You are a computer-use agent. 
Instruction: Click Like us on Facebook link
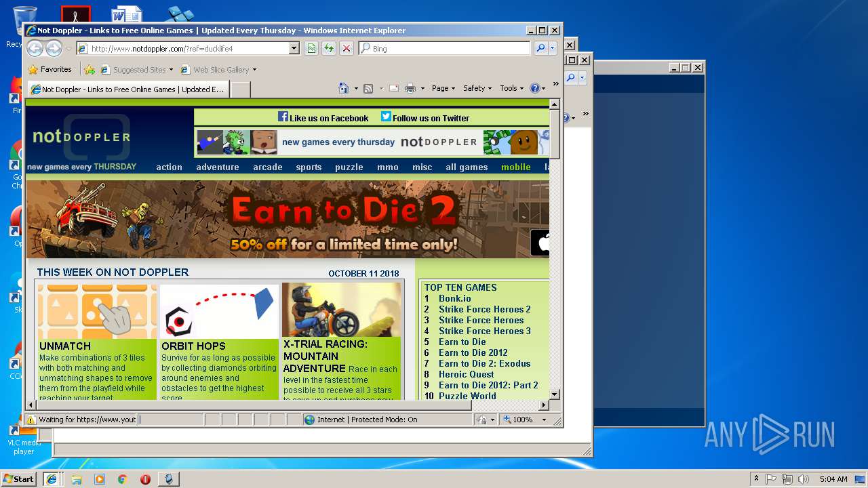coord(329,118)
